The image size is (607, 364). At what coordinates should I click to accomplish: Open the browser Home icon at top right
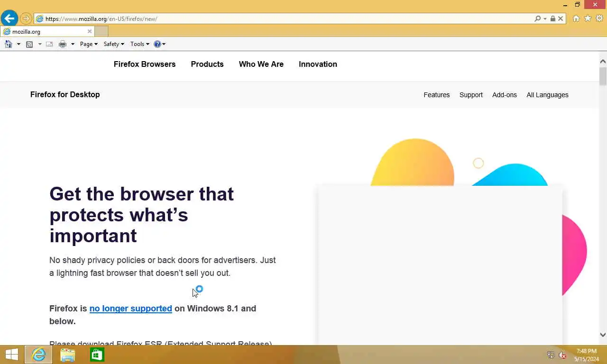[x=576, y=18]
